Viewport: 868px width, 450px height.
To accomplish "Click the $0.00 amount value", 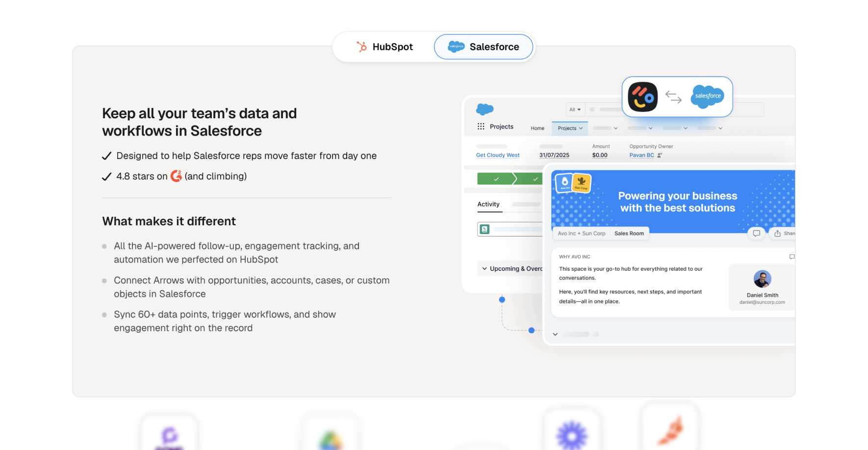I will (600, 155).
